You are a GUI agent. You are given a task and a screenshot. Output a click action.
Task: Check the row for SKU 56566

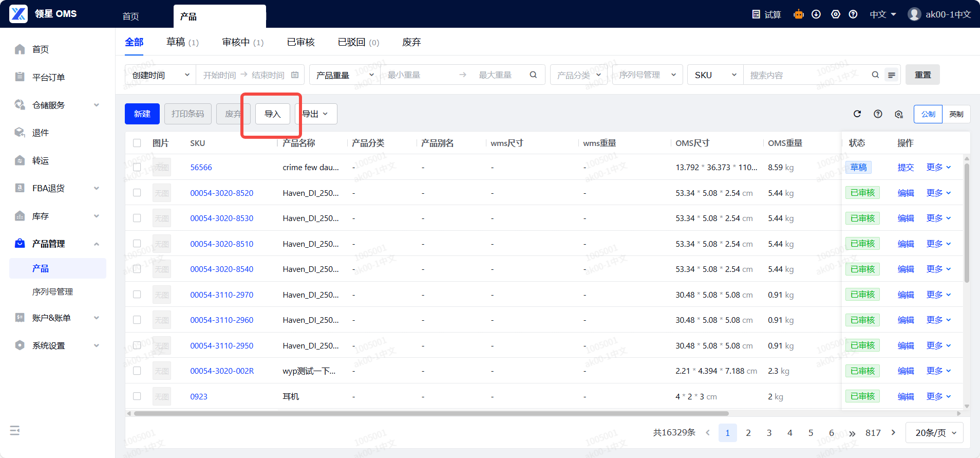coord(137,167)
